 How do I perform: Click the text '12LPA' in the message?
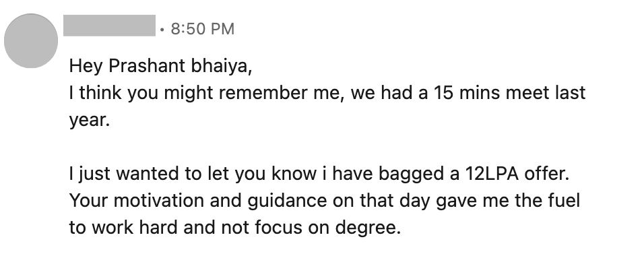(491, 174)
